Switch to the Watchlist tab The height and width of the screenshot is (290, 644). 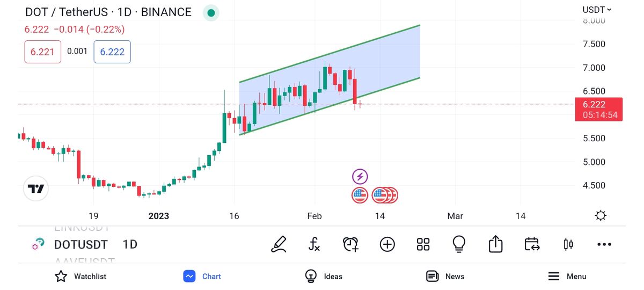click(x=80, y=276)
